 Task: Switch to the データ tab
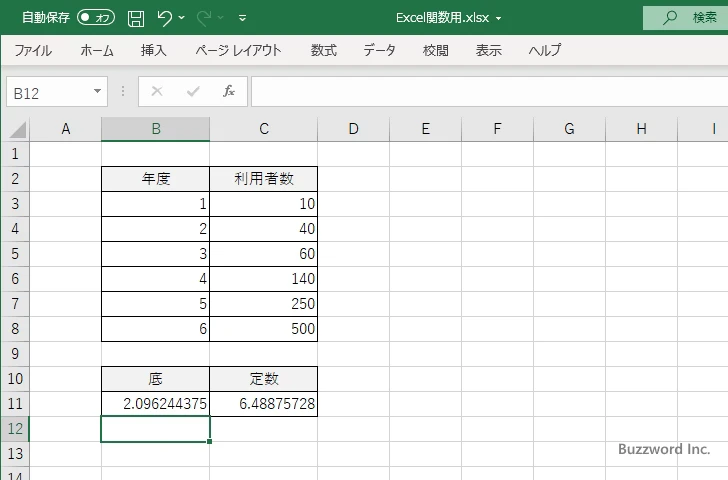(379, 50)
